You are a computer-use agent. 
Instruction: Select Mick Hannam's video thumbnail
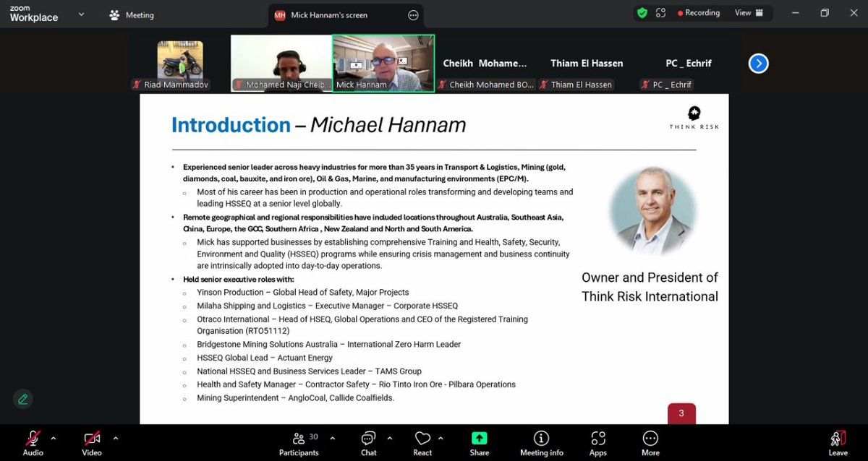pyautogui.click(x=383, y=64)
